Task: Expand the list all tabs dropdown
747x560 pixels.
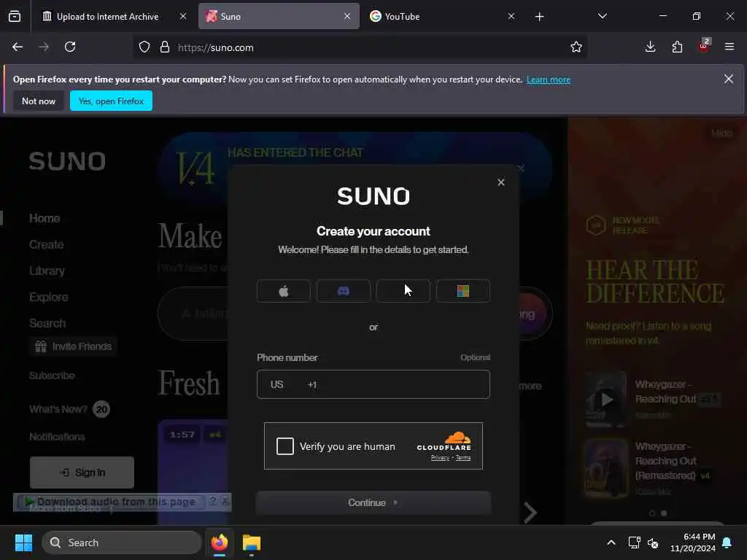Action: click(602, 16)
